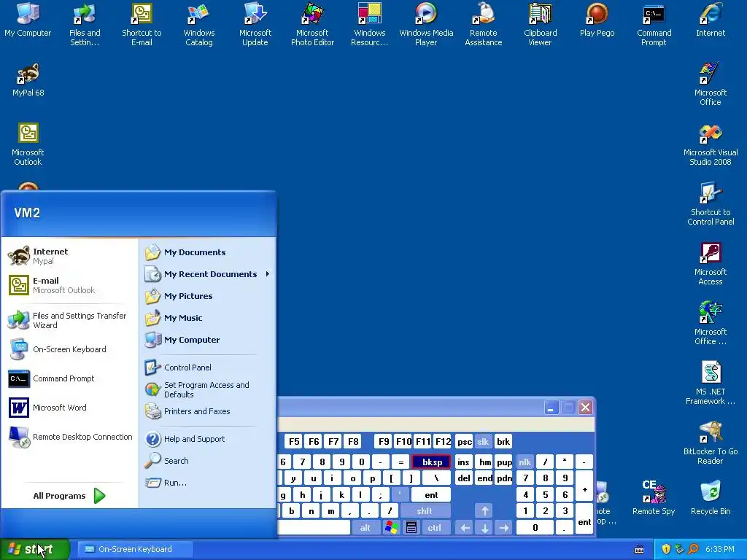This screenshot has width=747, height=560.
Task: Minimize the On-Screen Keyboard window
Action: click(551, 408)
